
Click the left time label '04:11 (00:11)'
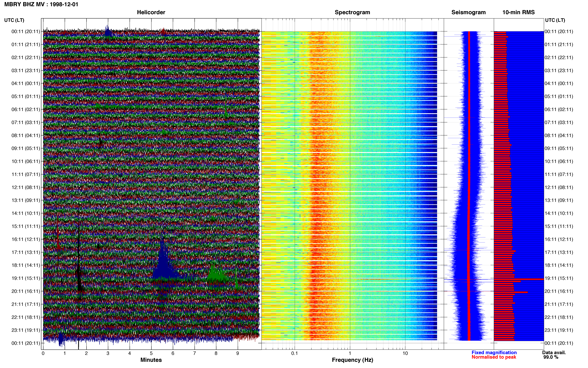click(26, 83)
